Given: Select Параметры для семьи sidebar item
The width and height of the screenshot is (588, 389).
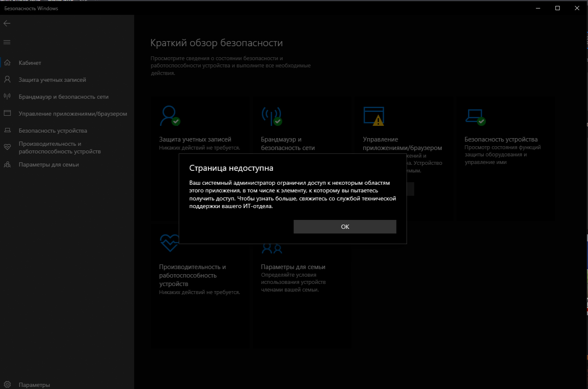Looking at the screenshot, I should coord(49,164).
